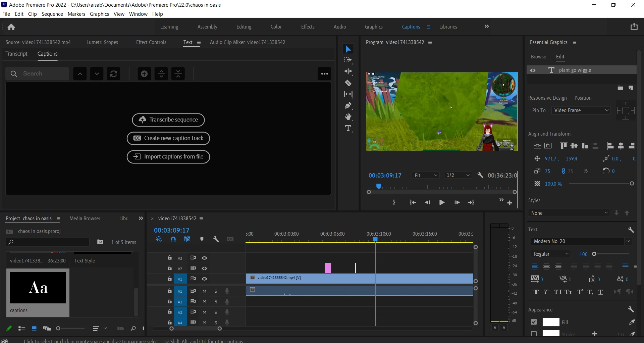
Task: Select the Pen tool
Action: pyautogui.click(x=348, y=106)
